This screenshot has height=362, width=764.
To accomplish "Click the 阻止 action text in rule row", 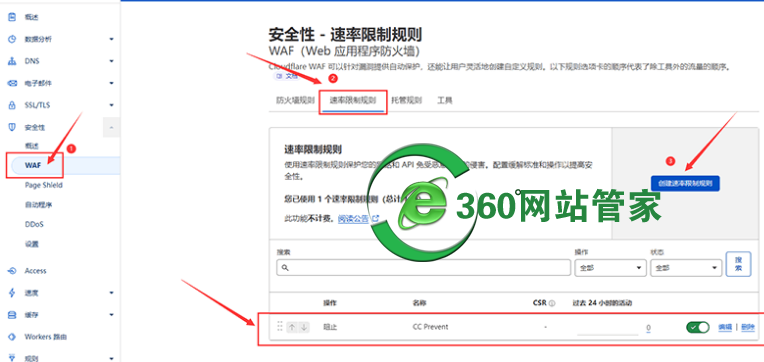I will pos(330,327).
